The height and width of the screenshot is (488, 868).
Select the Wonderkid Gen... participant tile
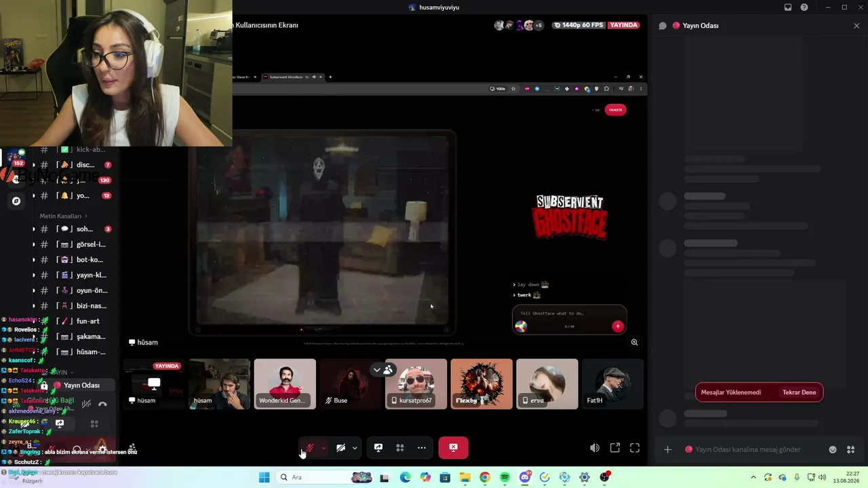[x=285, y=384]
